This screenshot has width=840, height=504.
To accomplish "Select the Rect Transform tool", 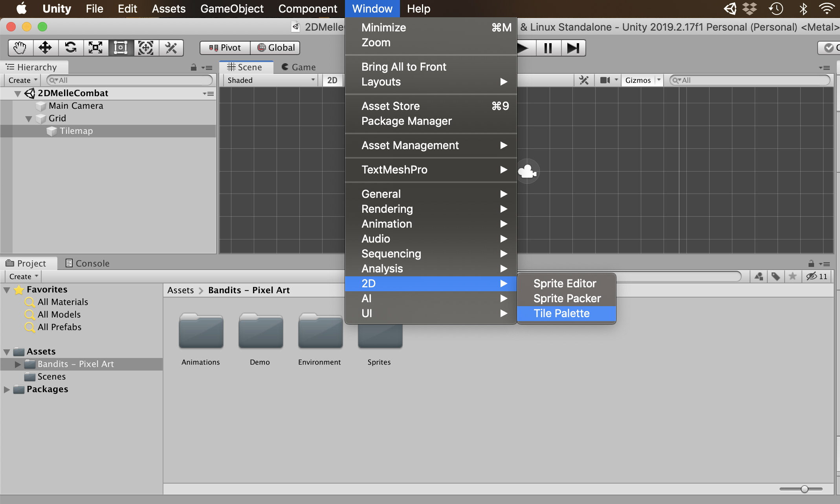I will [x=121, y=48].
